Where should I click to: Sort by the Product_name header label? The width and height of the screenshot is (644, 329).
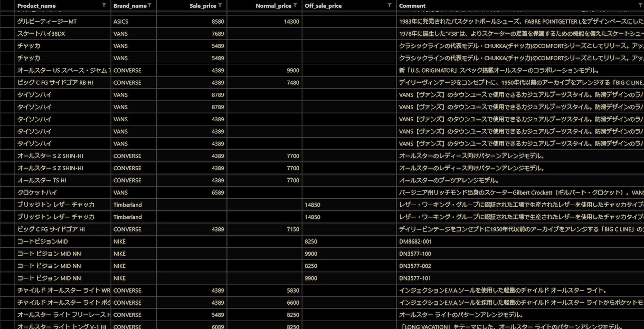click(x=36, y=6)
